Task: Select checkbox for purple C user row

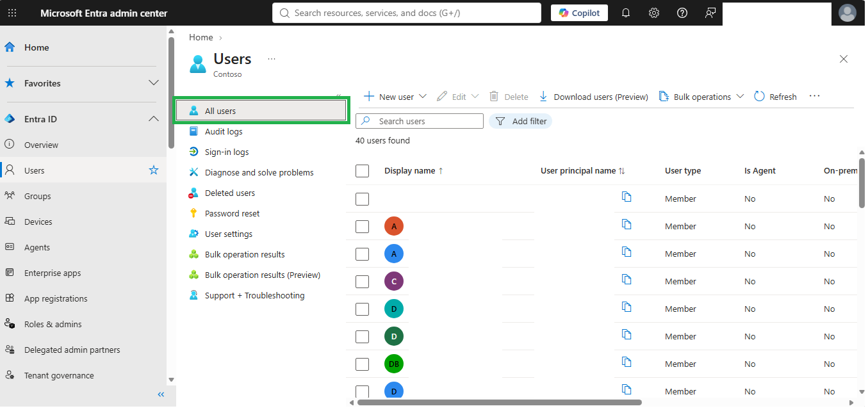Action: [362, 282]
